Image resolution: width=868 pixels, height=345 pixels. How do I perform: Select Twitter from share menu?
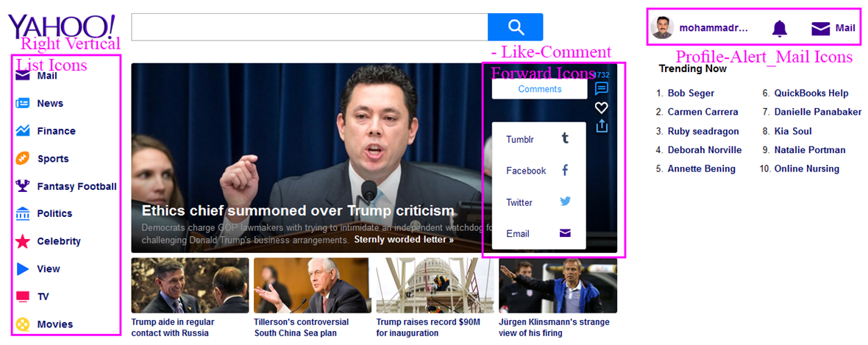[x=538, y=202]
